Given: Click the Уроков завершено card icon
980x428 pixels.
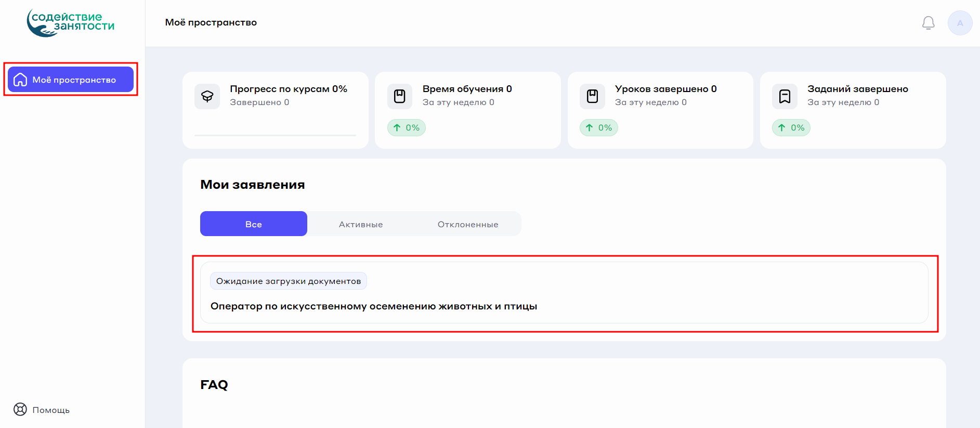Looking at the screenshot, I should [x=592, y=96].
